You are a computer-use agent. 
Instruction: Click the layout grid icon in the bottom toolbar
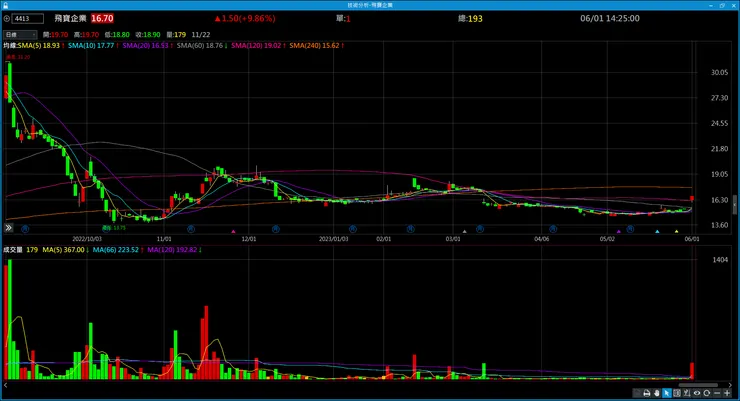(x=677, y=393)
